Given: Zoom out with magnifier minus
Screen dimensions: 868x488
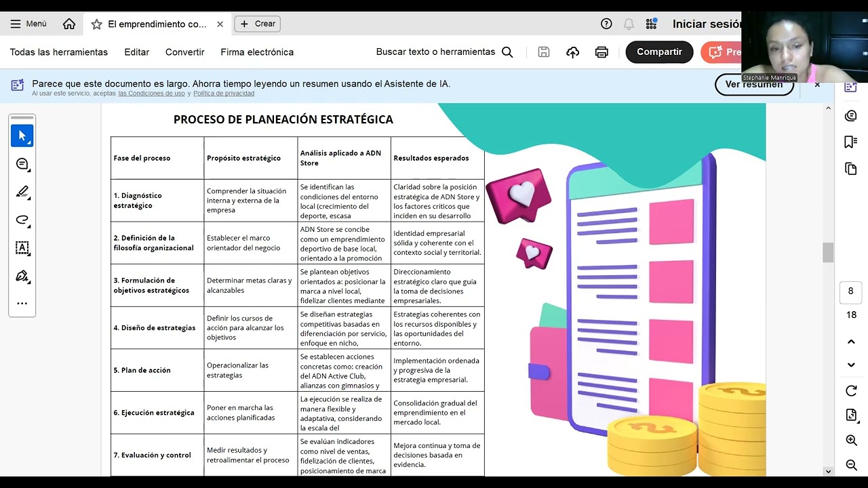Looking at the screenshot, I should click(x=852, y=465).
